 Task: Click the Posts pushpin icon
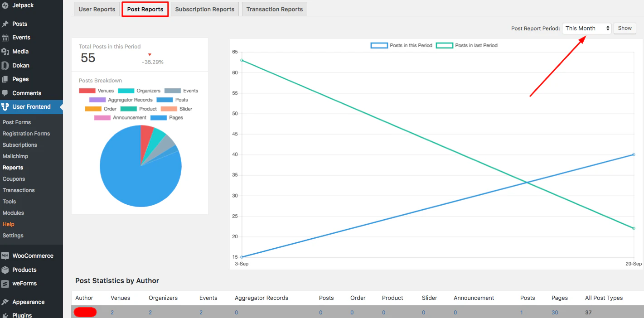tap(5, 24)
